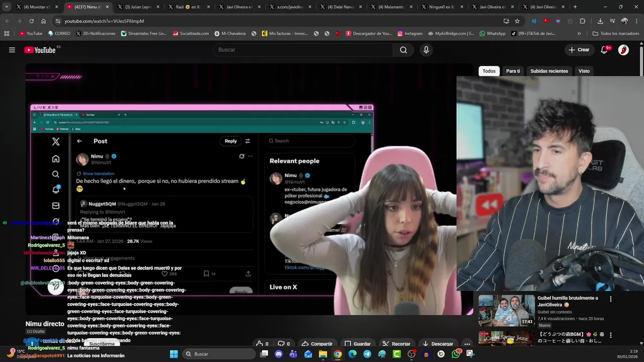
Task: Open the YouTube guide hamburger menu
Action: pos(12,50)
